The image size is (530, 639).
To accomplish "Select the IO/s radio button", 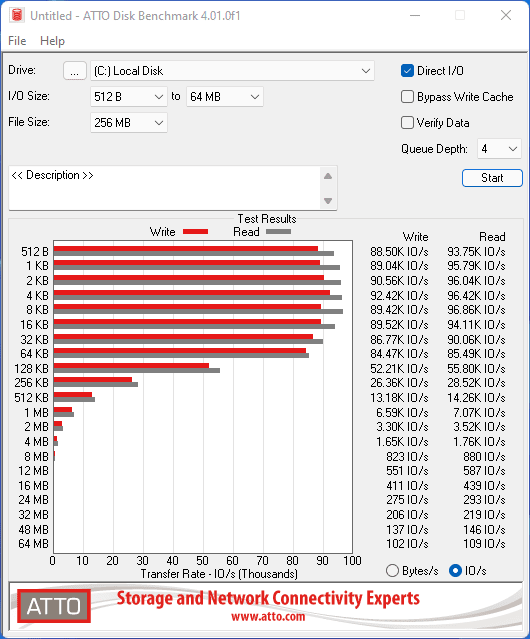I will point(455,571).
